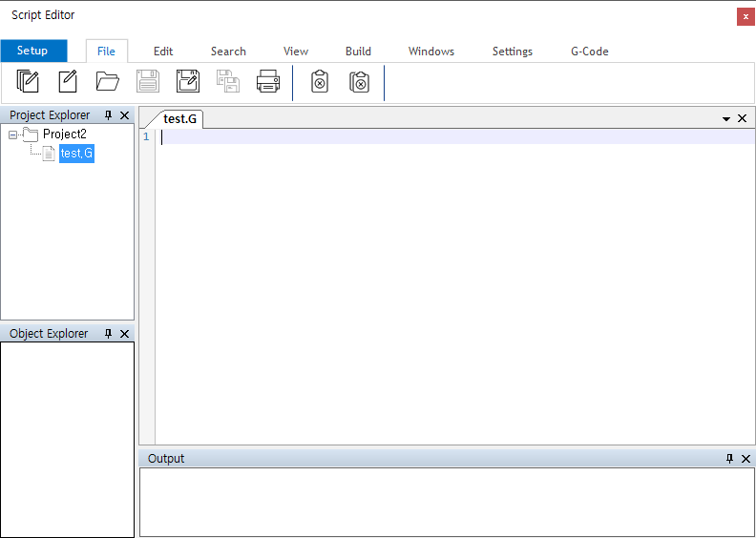The width and height of the screenshot is (756, 538).
Task: Collapse the Project2 tree node
Action: [12, 134]
